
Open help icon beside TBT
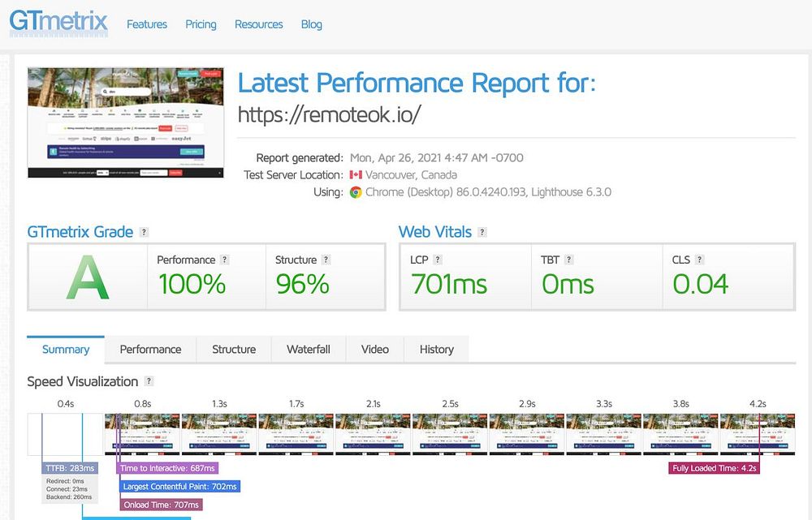coord(568,260)
